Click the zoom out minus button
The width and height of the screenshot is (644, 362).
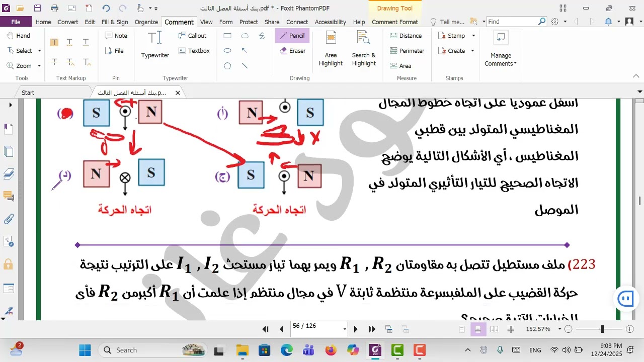[569, 329]
